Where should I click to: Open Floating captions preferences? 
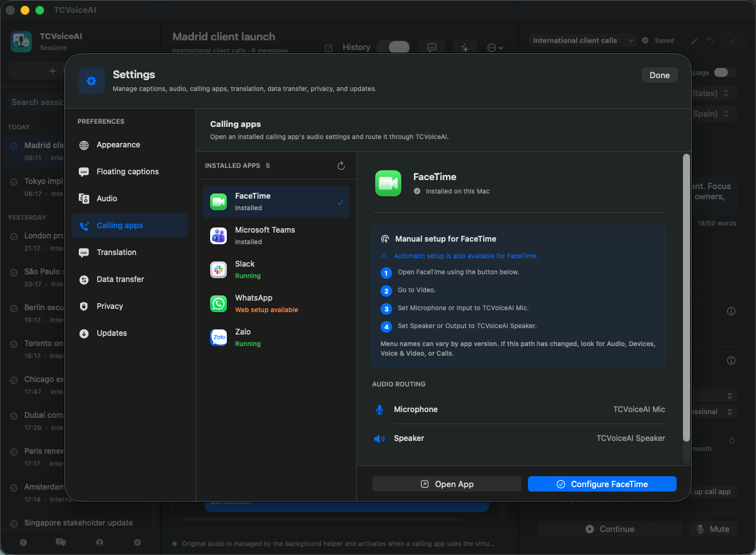[x=129, y=172]
